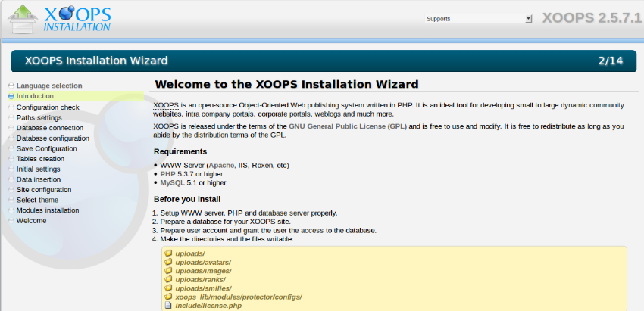This screenshot has height=311, width=644.
Task: Open the Database configuration step
Action: 53,138
